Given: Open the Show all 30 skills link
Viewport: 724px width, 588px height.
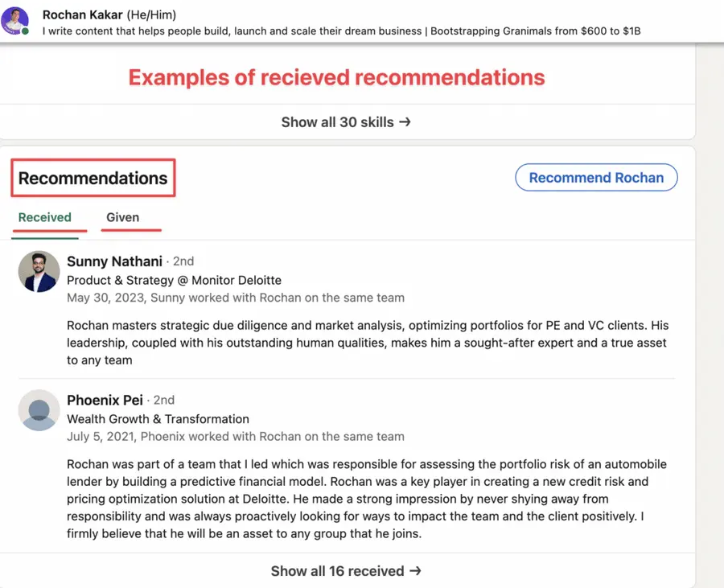Looking at the screenshot, I should pyautogui.click(x=338, y=121).
